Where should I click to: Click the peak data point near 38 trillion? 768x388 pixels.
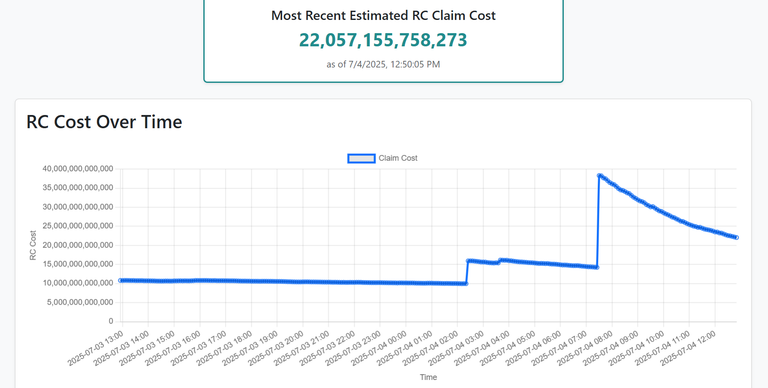(599, 175)
